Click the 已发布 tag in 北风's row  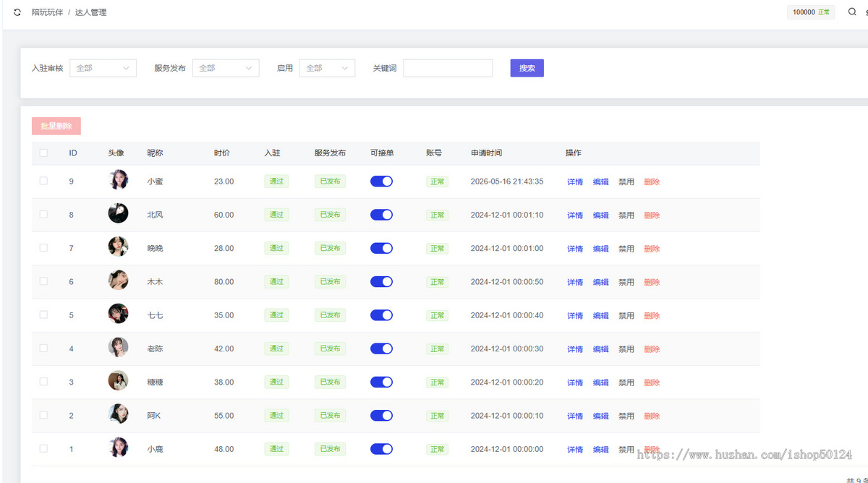[x=330, y=215]
